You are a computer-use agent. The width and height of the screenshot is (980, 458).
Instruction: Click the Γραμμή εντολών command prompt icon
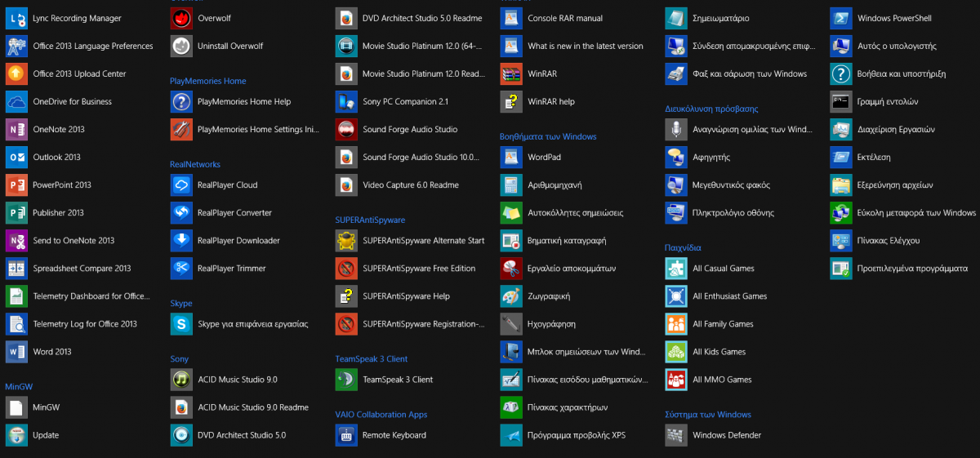[x=841, y=101]
